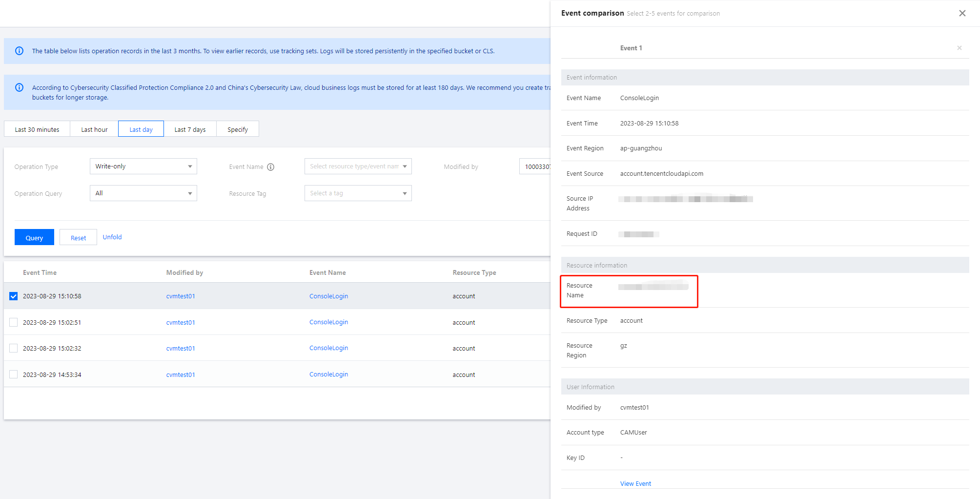The height and width of the screenshot is (499, 980).
Task: Tick the 14:53:34 event checkbox
Action: (14, 374)
